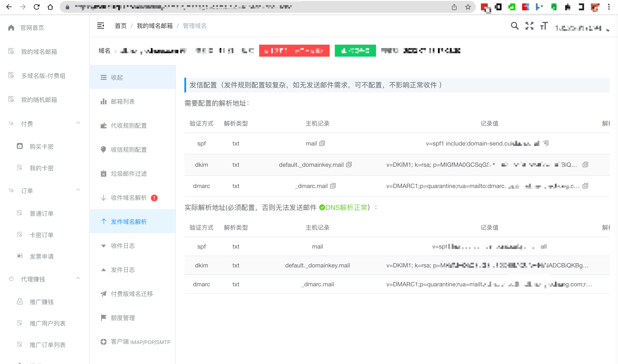Viewport: 618px width, 364px height.
Task: Open 收件域名解析 menu item
Action: pos(133,197)
